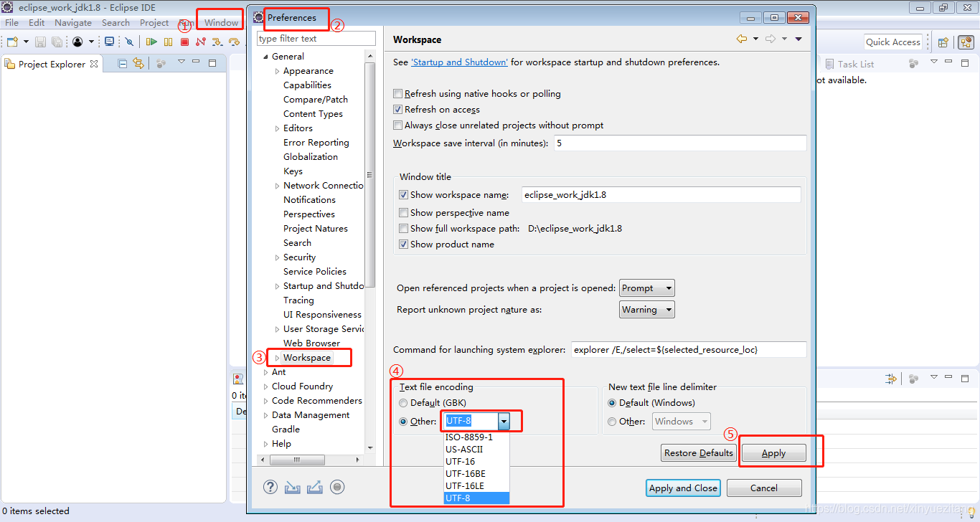Toggle Refresh using native hooks or polling
This screenshot has height=522, width=980.
(398, 94)
